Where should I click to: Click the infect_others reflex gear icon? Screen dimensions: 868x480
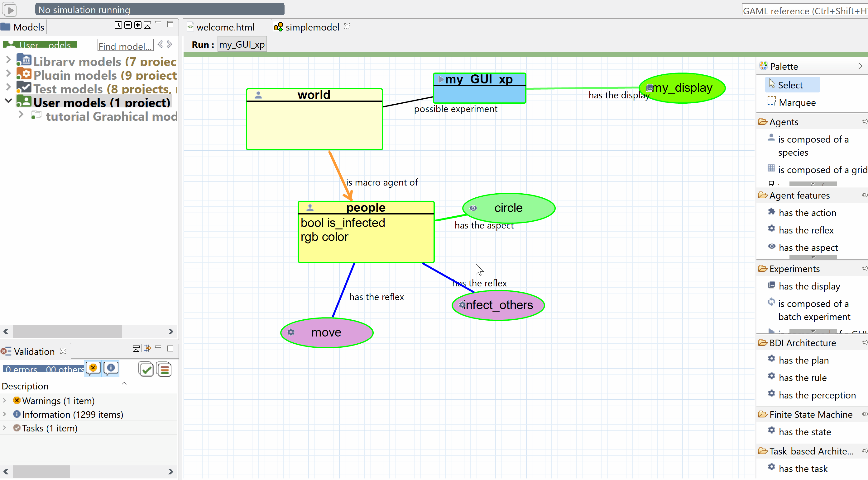pos(461,305)
